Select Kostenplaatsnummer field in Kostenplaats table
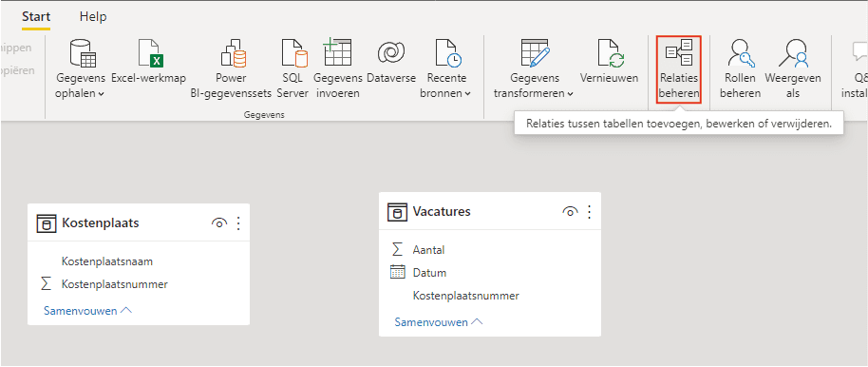 pos(115,284)
